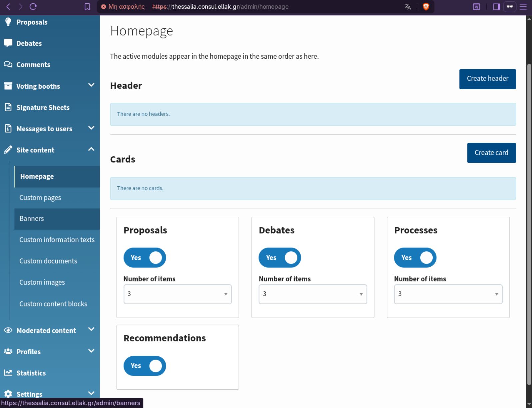Viewport: 532px width, 408px height.
Task: Reload the page with refresh icon
Action: (33, 6)
